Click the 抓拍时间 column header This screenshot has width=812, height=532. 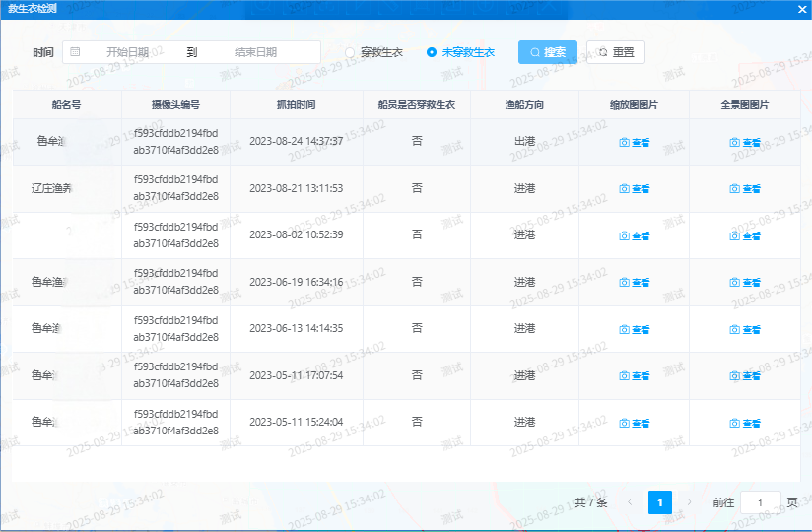tap(297, 105)
